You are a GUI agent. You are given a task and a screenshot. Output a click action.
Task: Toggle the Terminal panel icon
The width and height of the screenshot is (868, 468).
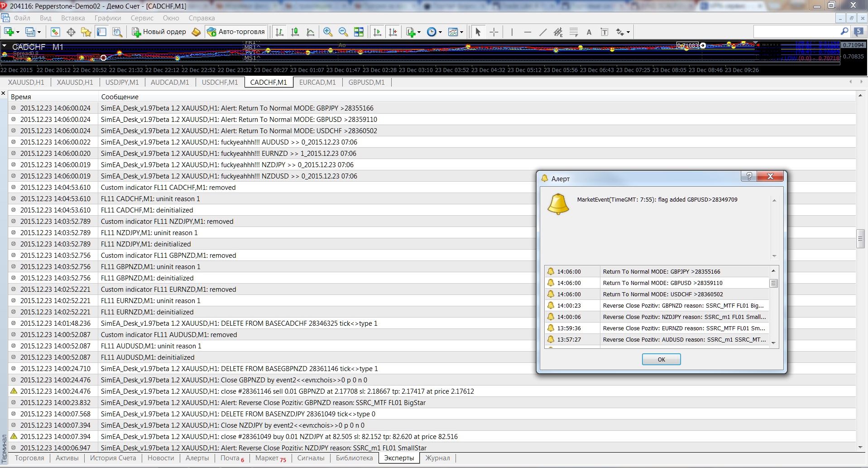tap(101, 32)
